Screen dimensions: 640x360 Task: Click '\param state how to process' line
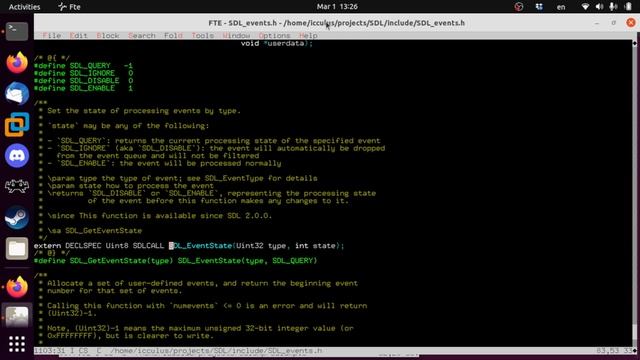(x=130, y=186)
